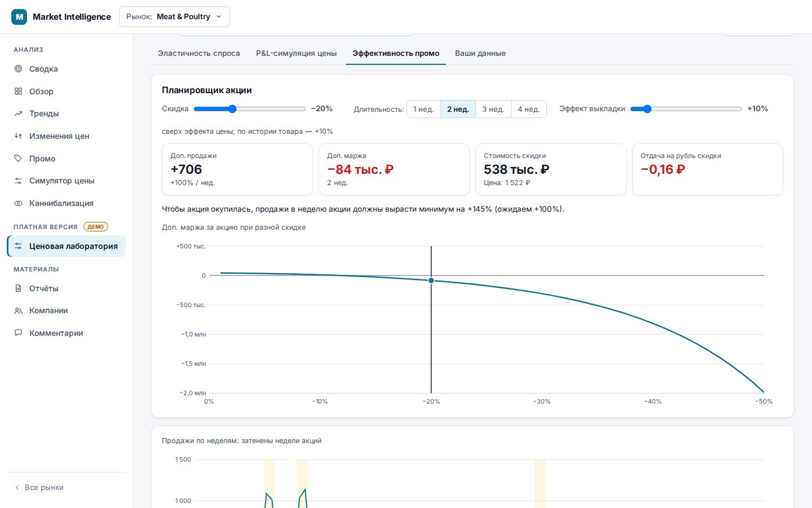Click the Компании people icon

point(18,310)
